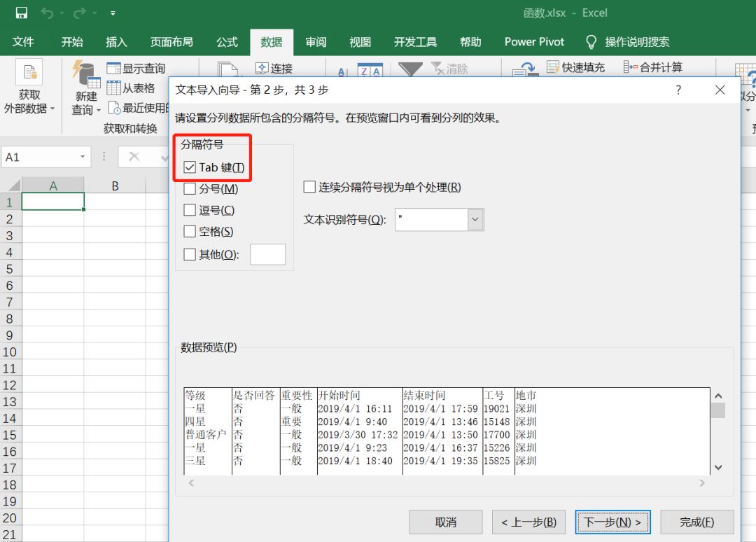Switch to Review (审阅) tab
This screenshot has width=756, height=542.
point(316,42)
